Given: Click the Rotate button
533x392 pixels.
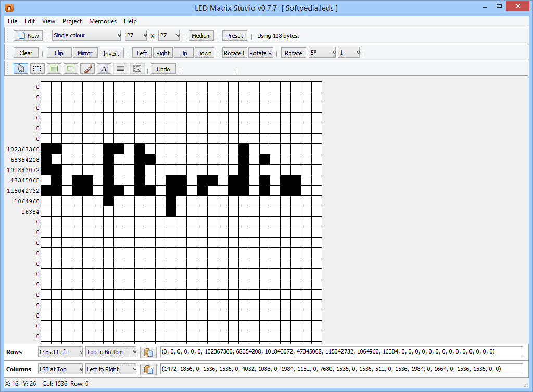Looking at the screenshot, I should (x=294, y=53).
